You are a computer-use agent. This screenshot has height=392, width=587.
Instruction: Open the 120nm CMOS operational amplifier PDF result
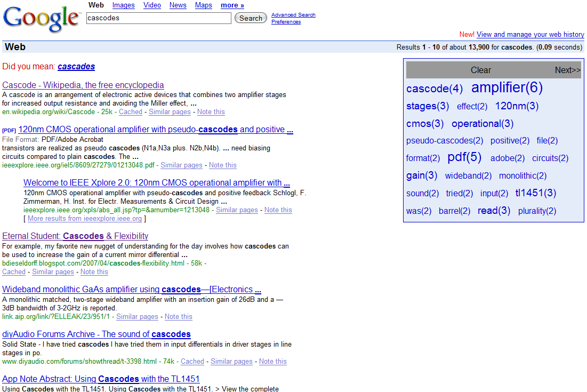[x=156, y=130]
